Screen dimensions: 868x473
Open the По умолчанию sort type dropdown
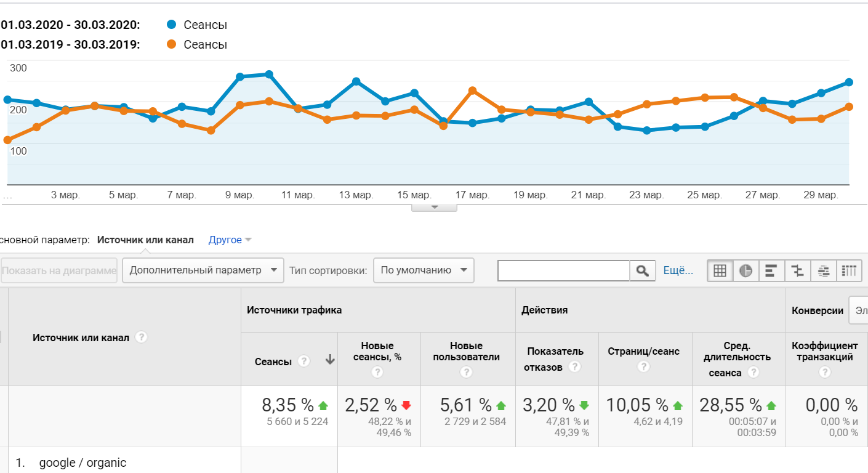[424, 270]
